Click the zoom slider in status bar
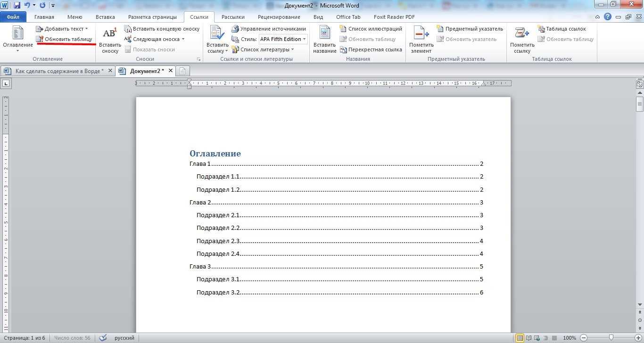The height and width of the screenshot is (343, 644). point(611,338)
